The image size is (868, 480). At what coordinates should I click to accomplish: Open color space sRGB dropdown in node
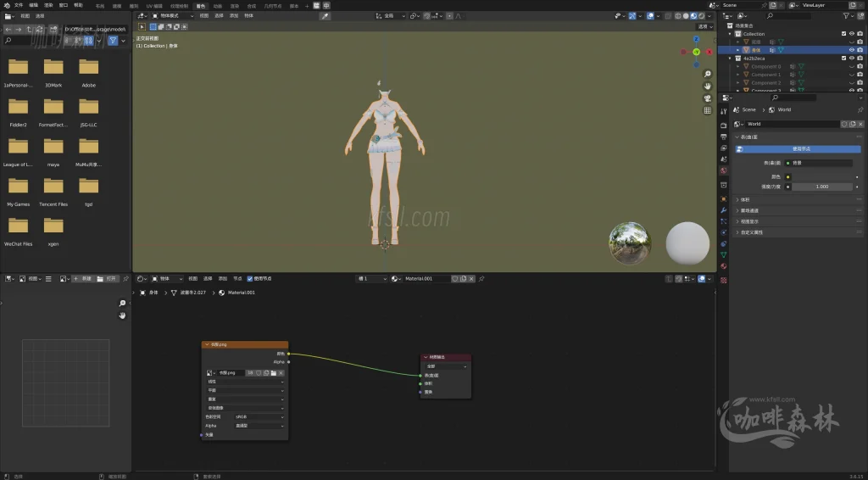point(259,417)
